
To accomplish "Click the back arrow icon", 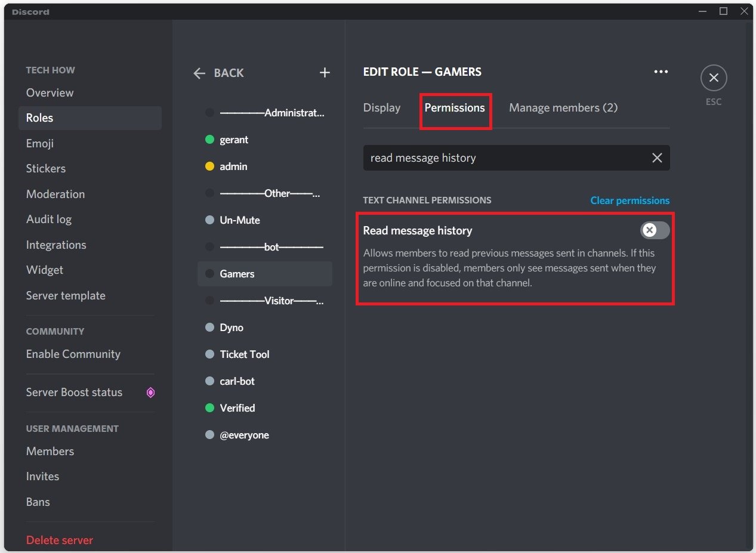I will click(199, 73).
